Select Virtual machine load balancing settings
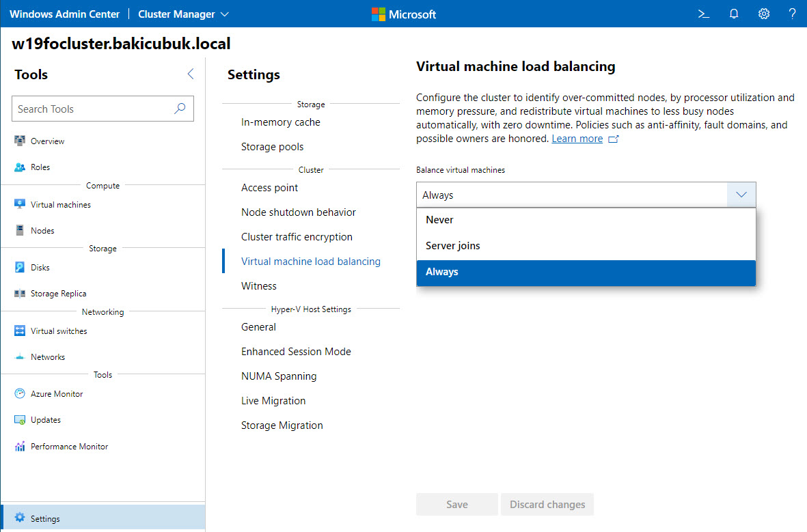 pyautogui.click(x=311, y=262)
